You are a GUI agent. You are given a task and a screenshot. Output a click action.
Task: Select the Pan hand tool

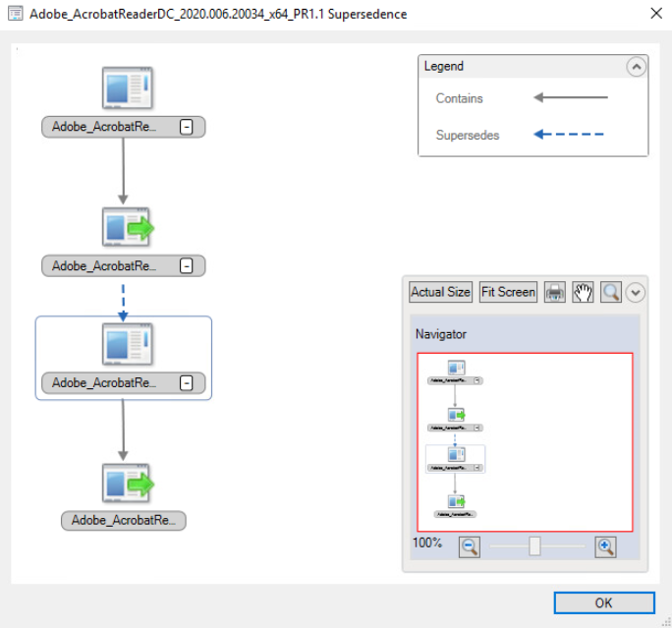tap(583, 292)
